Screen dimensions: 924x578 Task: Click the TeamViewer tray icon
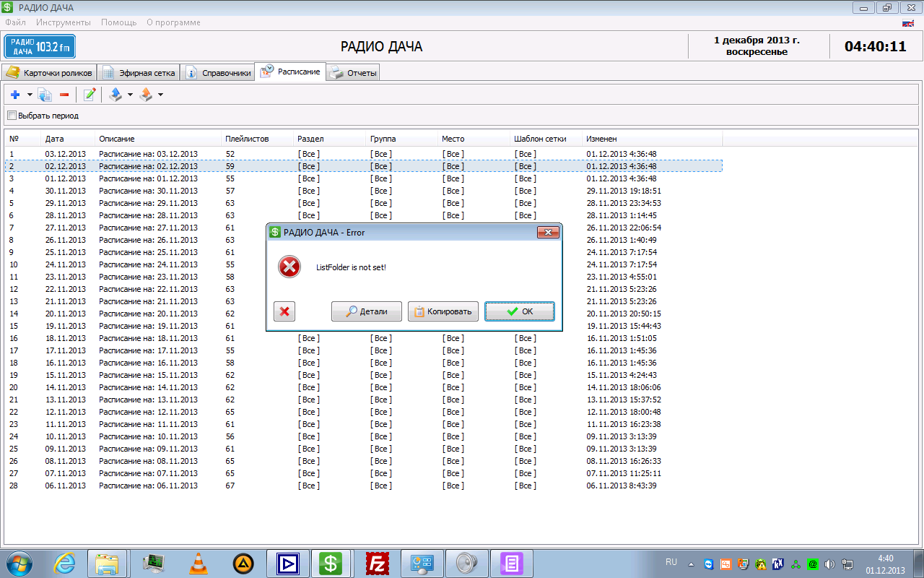click(708, 564)
